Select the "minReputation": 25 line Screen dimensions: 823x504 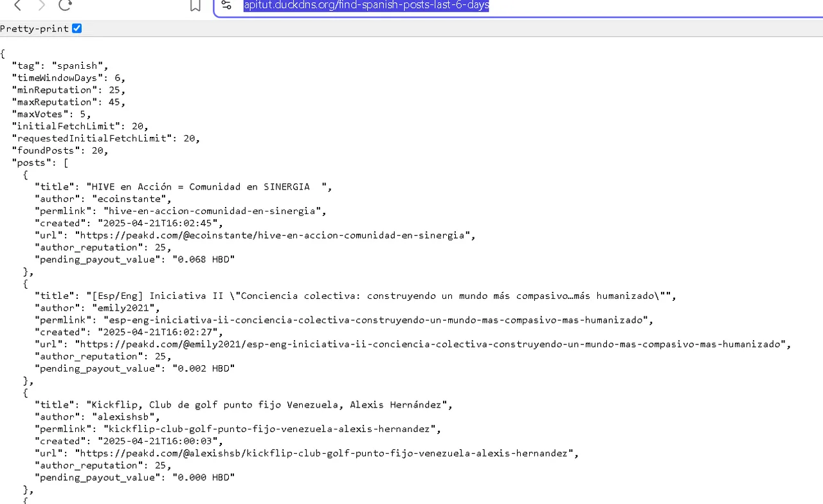(69, 90)
